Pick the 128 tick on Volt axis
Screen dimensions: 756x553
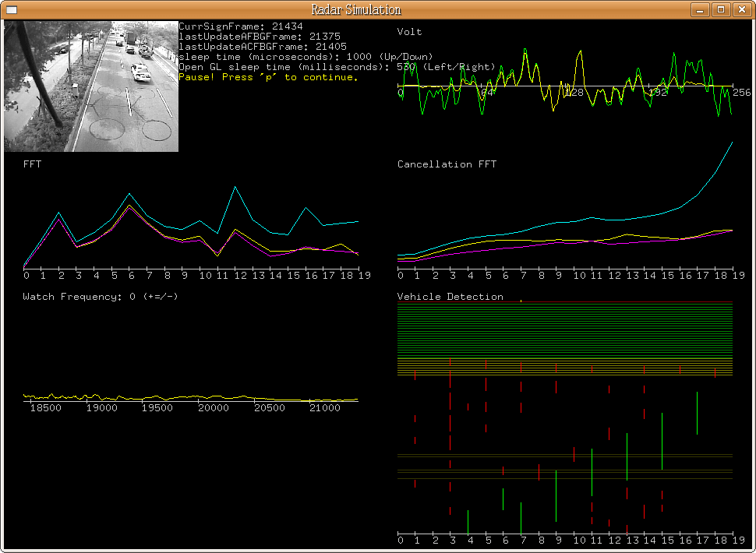pyautogui.click(x=574, y=93)
